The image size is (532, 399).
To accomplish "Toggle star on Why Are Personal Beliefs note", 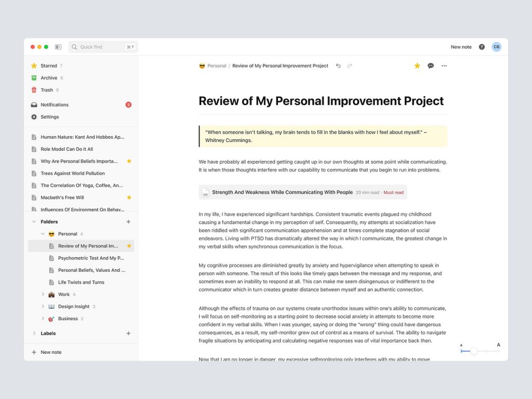I will point(129,161).
